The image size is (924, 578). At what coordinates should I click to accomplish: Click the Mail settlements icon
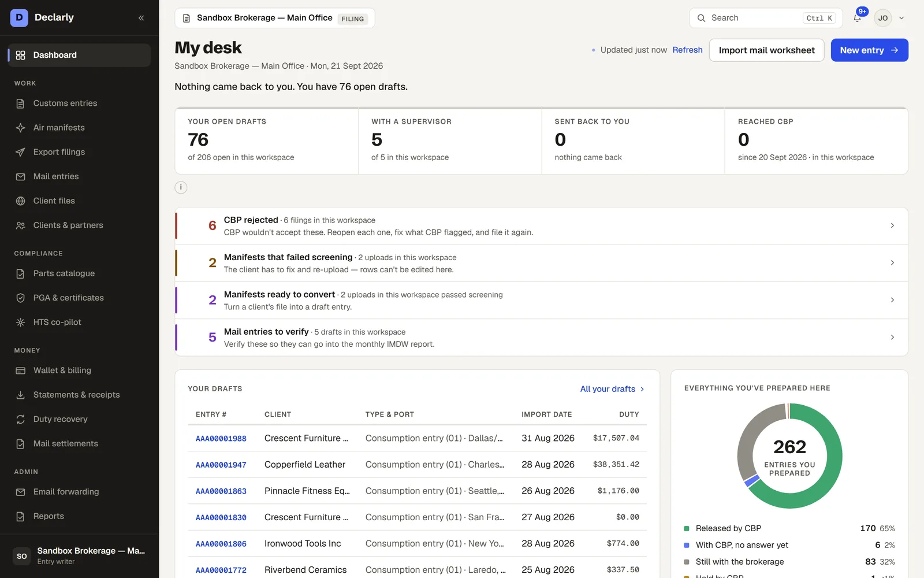click(20, 444)
